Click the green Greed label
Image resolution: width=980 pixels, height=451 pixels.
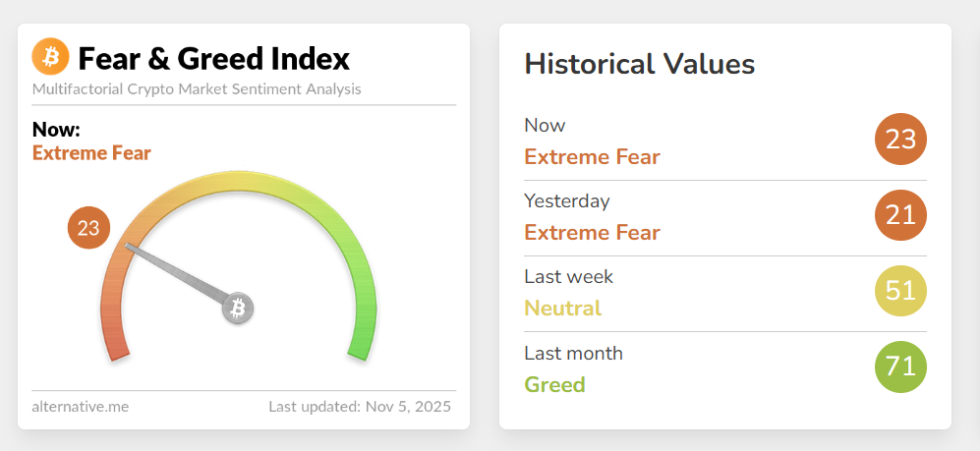click(554, 384)
